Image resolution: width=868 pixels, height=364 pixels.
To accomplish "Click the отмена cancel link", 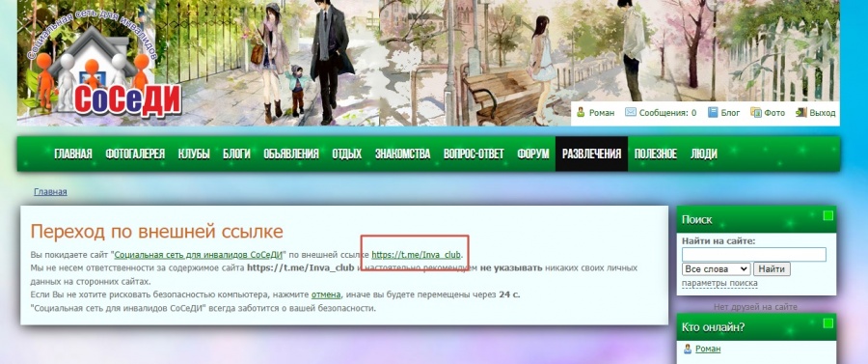I will click(326, 294).
